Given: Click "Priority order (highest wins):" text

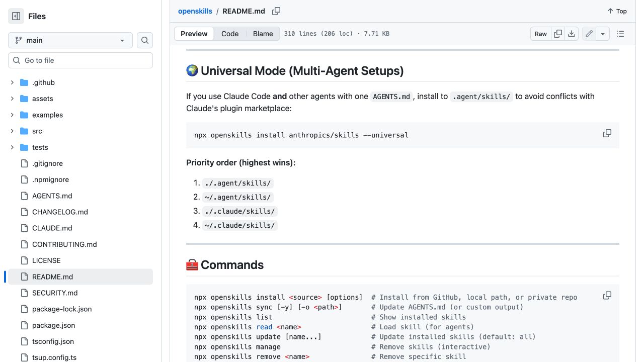Looking at the screenshot, I should [241, 162].
